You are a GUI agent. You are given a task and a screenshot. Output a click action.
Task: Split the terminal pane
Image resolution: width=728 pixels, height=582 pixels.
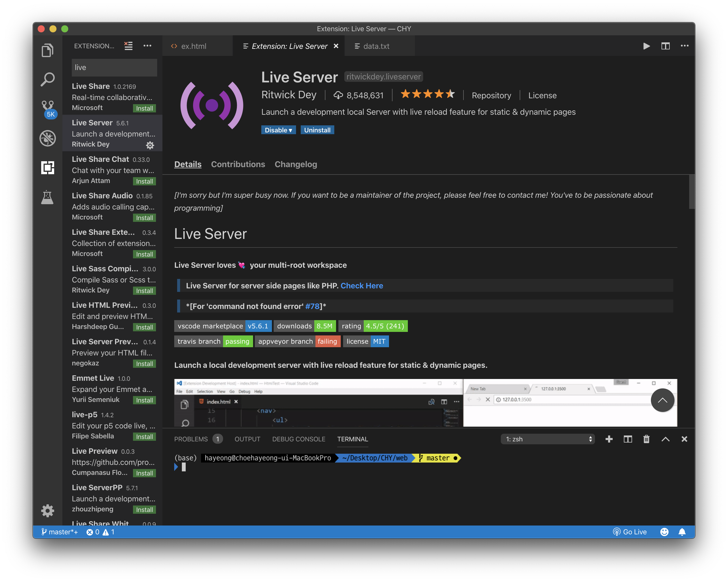tap(628, 439)
